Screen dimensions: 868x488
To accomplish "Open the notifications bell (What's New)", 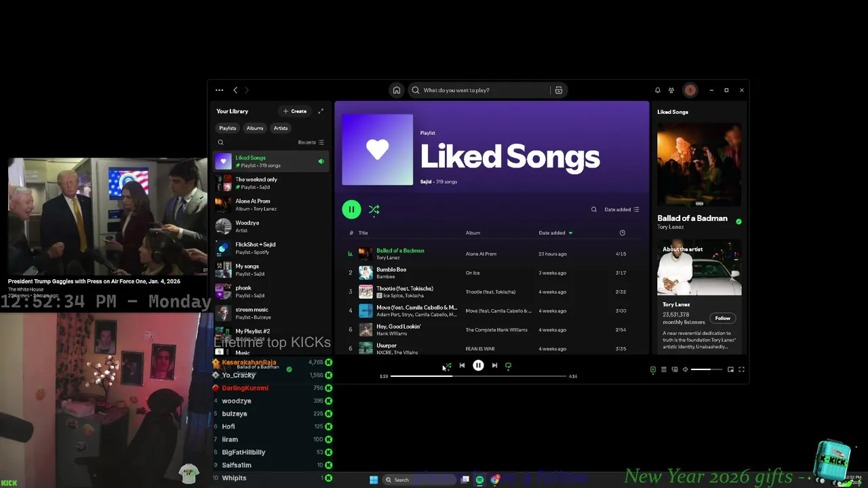I will (x=657, y=90).
